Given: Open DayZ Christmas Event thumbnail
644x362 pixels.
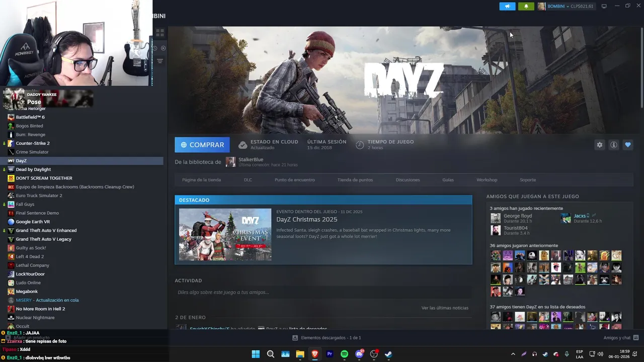Looking at the screenshot, I should pyautogui.click(x=225, y=234).
